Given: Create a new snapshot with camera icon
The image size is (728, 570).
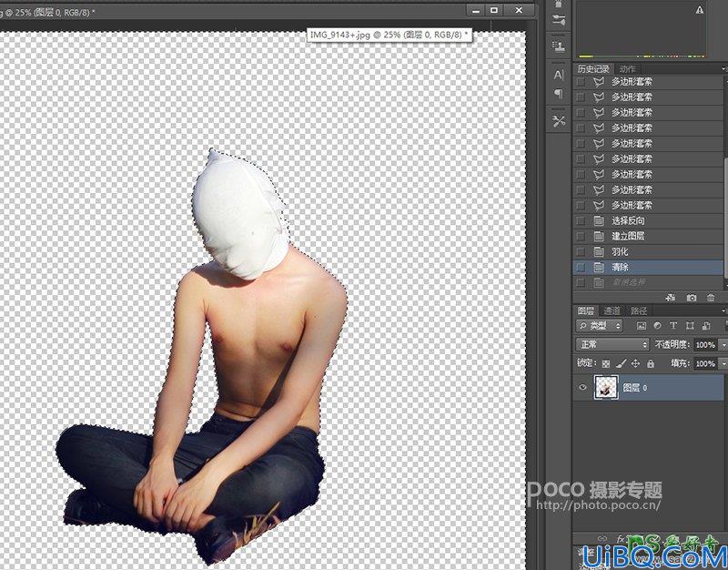Looking at the screenshot, I should pyautogui.click(x=692, y=298).
